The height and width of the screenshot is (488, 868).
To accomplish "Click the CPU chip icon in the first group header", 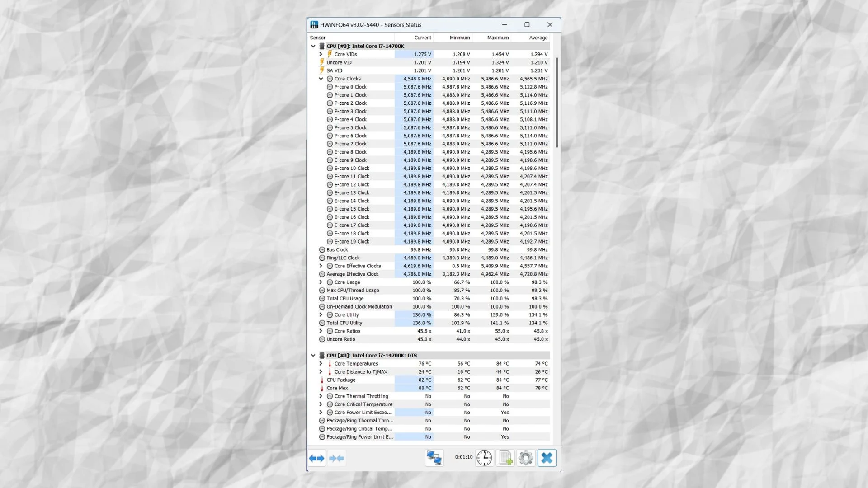I will coord(322,46).
